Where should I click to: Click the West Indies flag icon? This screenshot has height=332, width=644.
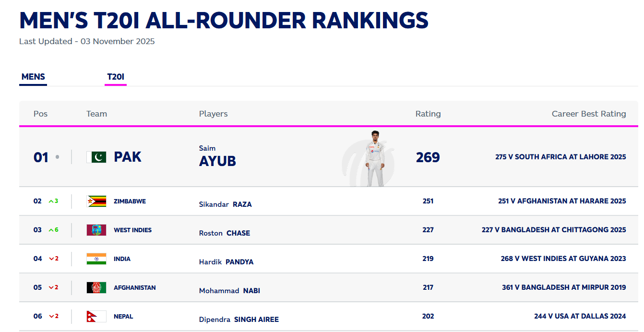click(96, 230)
